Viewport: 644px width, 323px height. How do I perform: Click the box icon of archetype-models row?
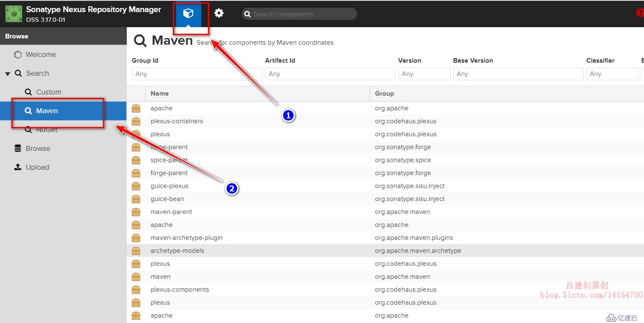tap(136, 251)
